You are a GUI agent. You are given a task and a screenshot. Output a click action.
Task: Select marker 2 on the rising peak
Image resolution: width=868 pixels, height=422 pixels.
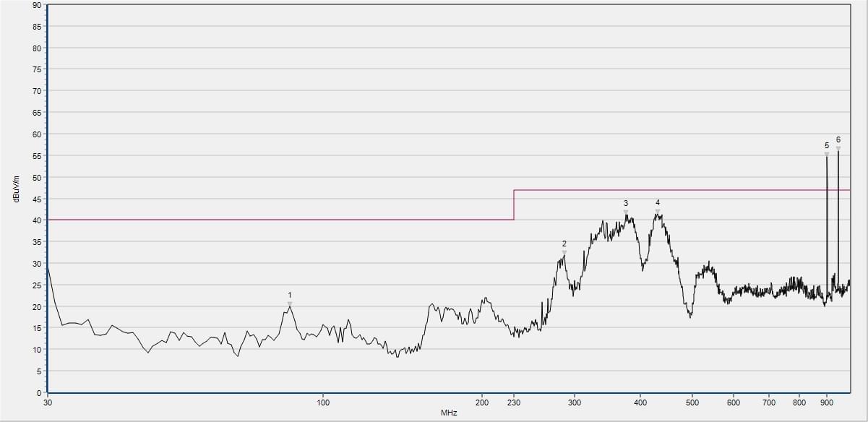(x=564, y=251)
